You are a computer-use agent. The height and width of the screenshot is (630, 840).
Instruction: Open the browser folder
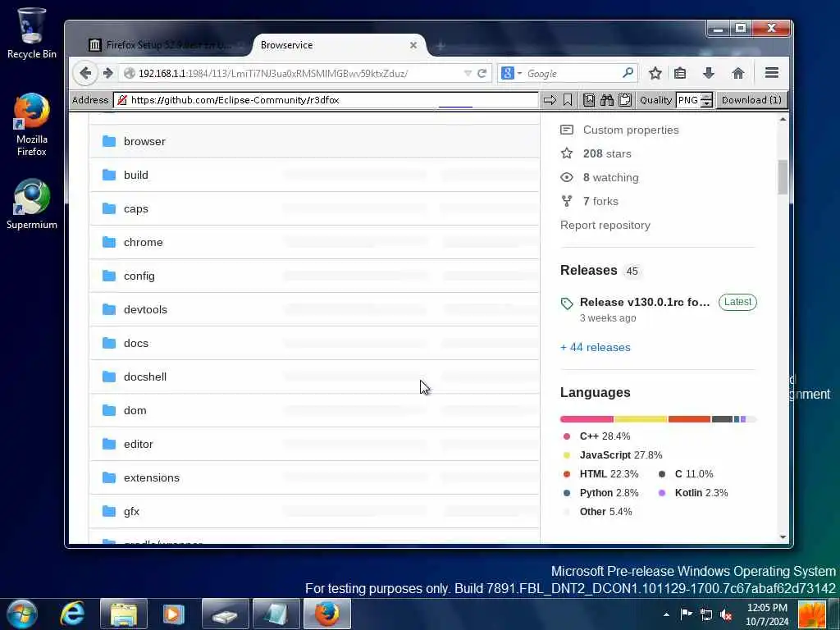pyautogui.click(x=144, y=141)
